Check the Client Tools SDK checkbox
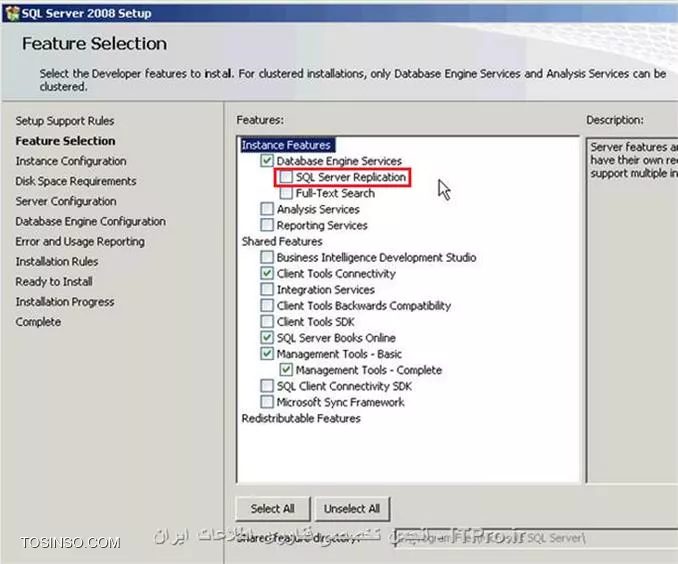 [267, 321]
